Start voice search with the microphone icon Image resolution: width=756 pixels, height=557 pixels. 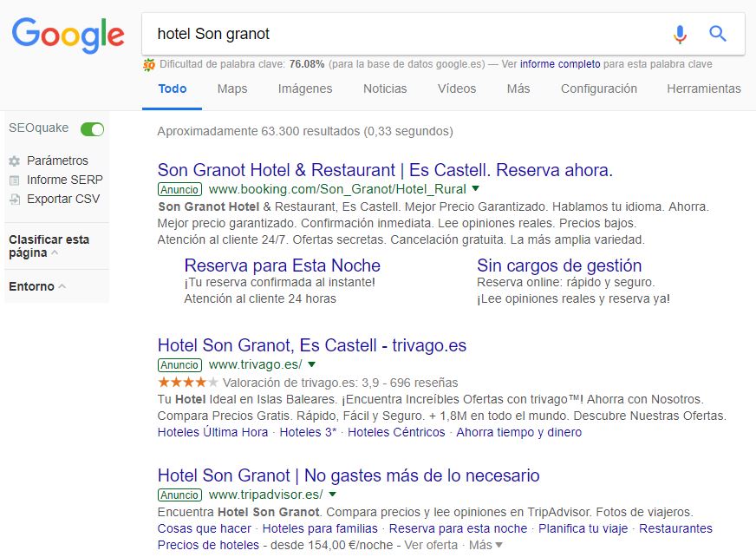click(680, 34)
